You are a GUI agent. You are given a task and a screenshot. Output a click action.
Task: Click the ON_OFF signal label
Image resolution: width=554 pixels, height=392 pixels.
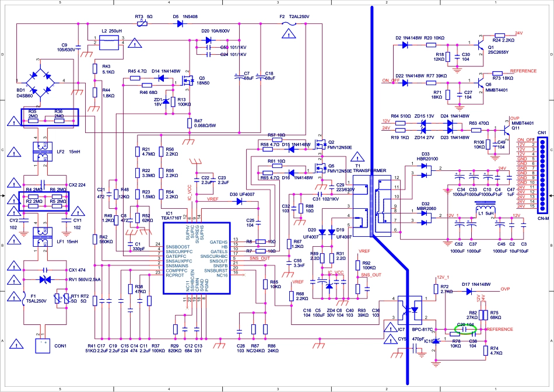pyautogui.click(x=391, y=80)
